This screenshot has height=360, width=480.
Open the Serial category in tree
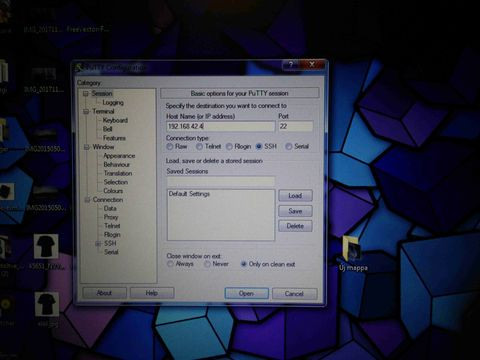111,252
